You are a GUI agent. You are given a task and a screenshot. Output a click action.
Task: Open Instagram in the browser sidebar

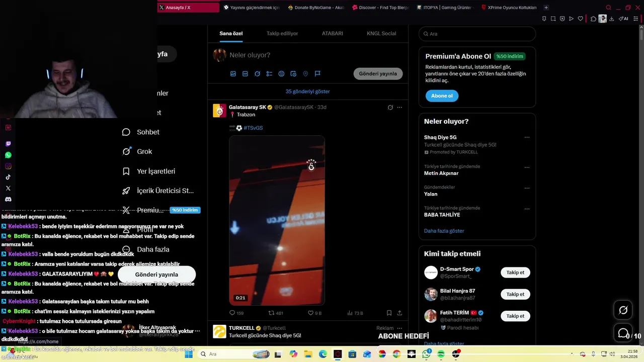tap(8, 166)
